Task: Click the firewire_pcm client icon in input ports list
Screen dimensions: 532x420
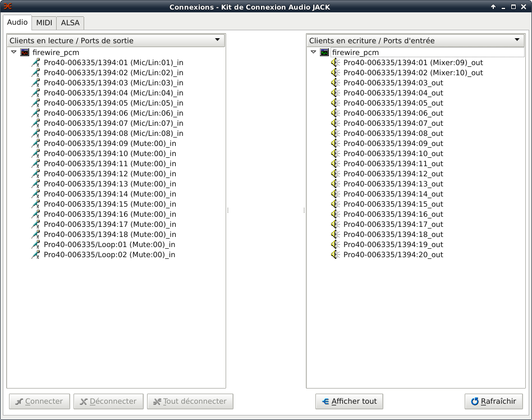Action: coord(324,53)
